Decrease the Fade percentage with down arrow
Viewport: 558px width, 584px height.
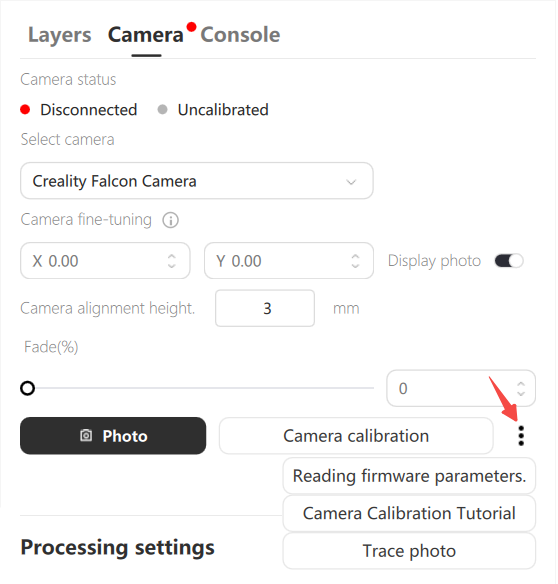(521, 393)
